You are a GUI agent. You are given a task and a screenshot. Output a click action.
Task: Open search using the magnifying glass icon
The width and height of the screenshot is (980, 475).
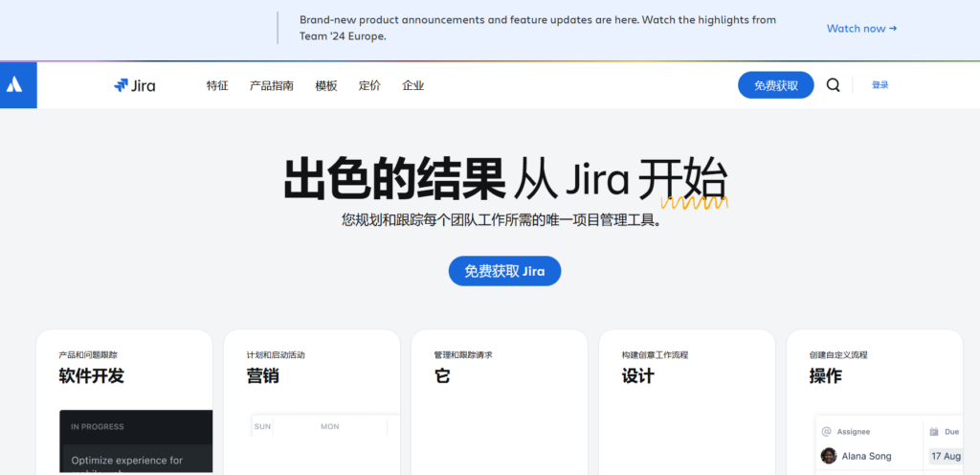pyautogui.click(x=833, y=85)
